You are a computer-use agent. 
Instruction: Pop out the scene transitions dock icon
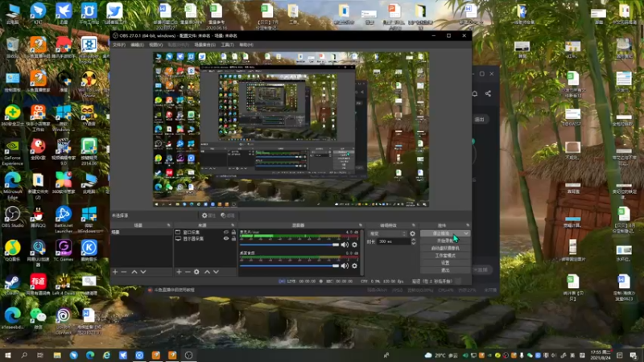pos(414,225)
